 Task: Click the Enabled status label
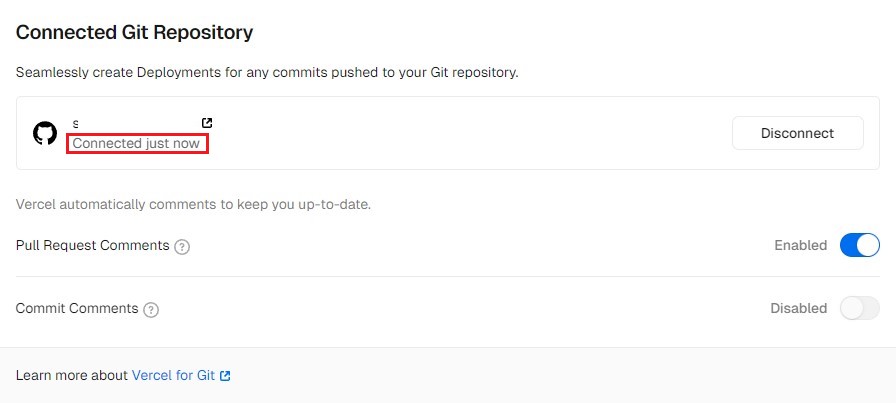click(x=800, y=245)
